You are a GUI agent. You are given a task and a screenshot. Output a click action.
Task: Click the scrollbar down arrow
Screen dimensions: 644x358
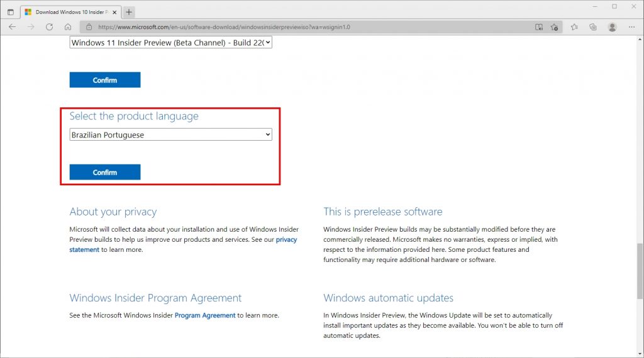pyautogui.click(x=640, y=354)
